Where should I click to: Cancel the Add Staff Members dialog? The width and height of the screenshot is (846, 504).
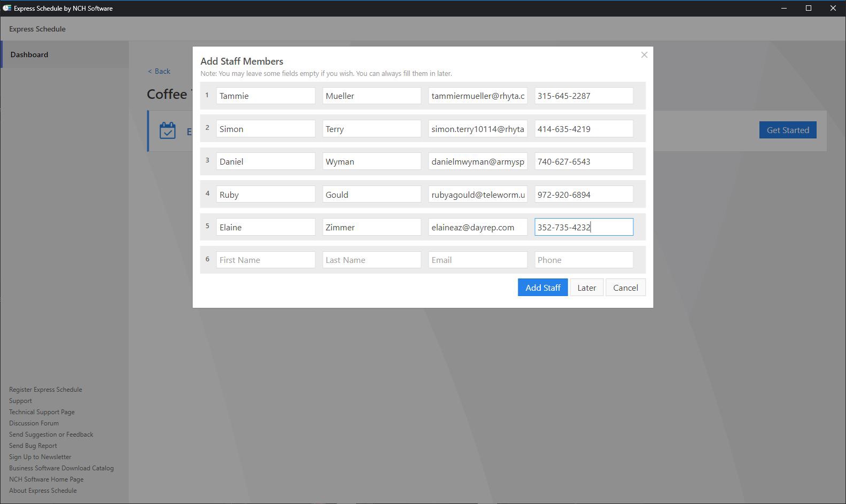(x=625, y=288)
